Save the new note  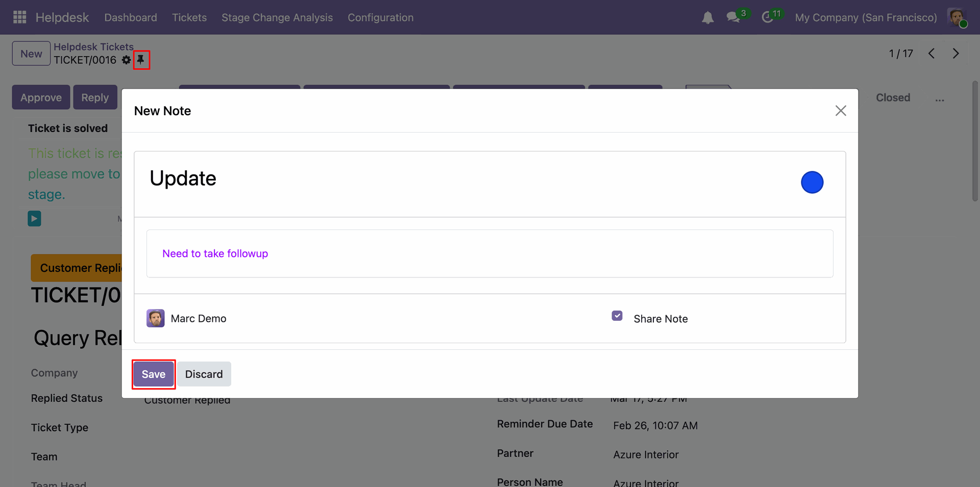point(153,374)
